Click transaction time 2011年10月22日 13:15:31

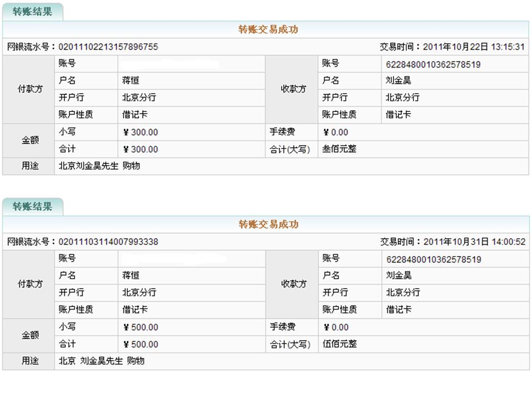point(474,47)
